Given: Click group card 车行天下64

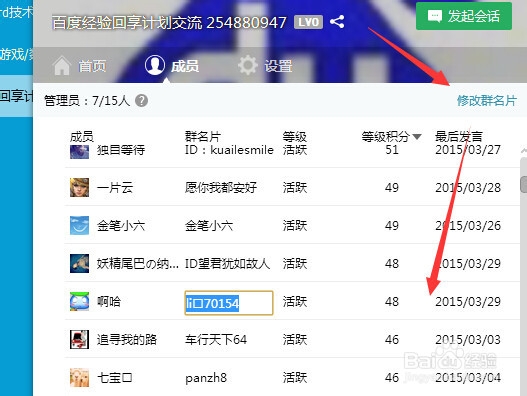Looking at the screenshot, I should pyautogui.click(x=216, y=340).
